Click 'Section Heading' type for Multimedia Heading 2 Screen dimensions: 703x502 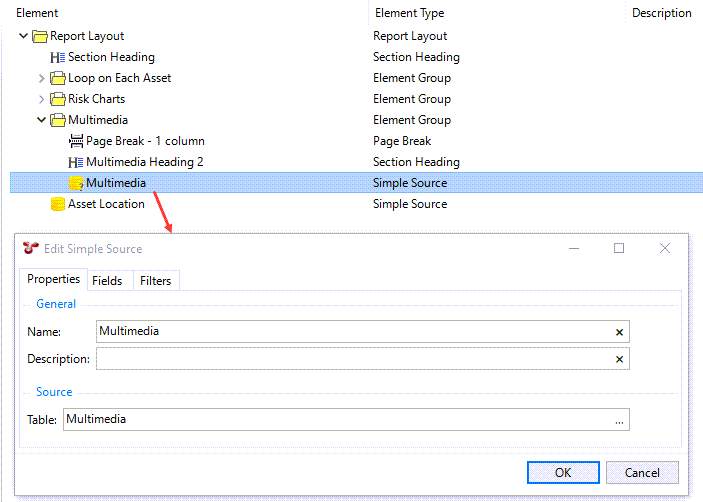coord(417,162)
